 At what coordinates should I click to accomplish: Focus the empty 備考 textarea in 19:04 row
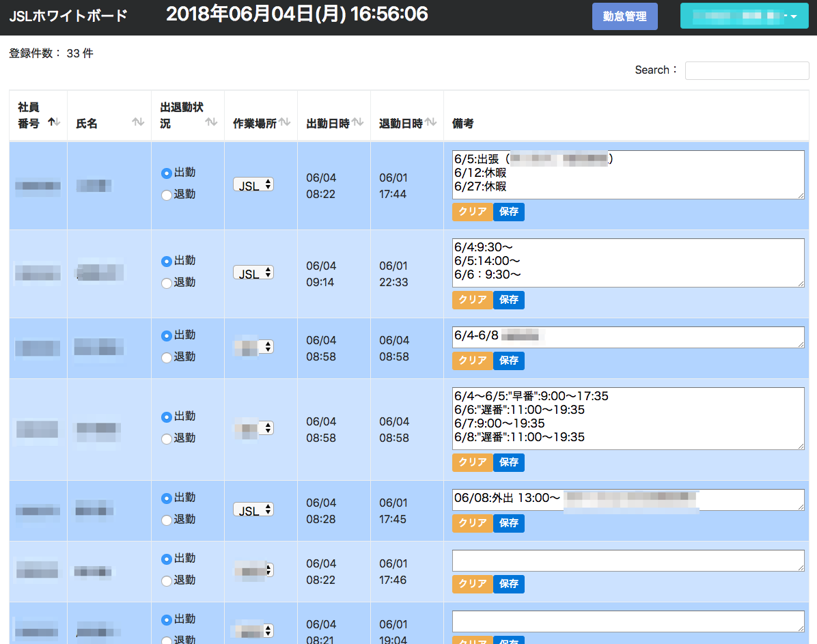[x=628, y=621]
